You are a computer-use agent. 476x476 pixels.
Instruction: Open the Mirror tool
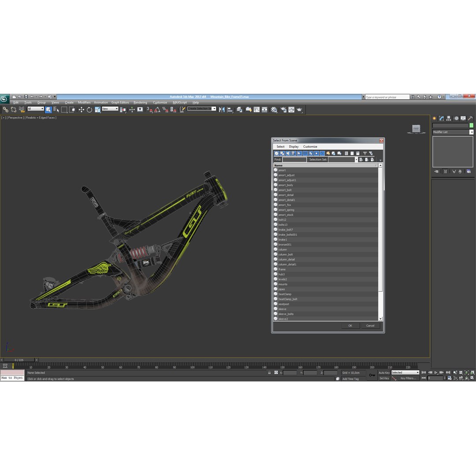click(222, 110)
